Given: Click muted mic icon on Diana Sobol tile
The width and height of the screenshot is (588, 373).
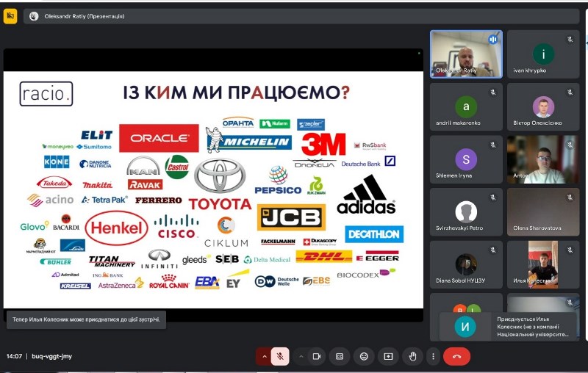Looking at the screenshot, I should click(492, 250).
